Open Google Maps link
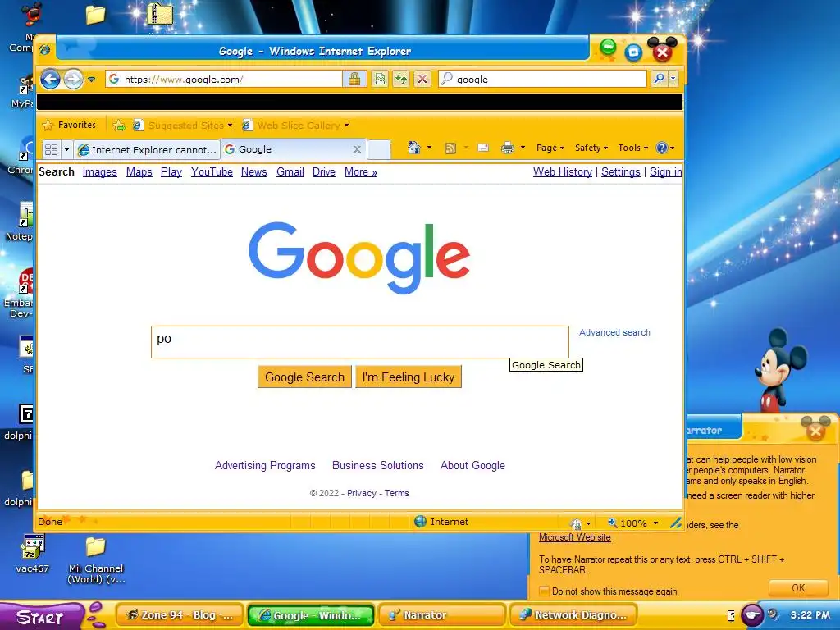 click(x=139, y=172)
